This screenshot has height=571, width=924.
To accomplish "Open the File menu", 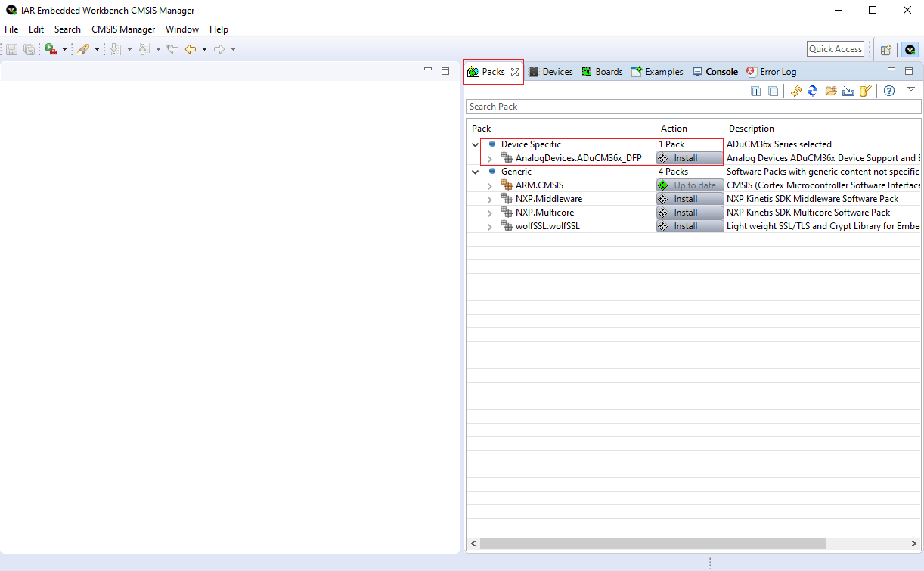I will pyautogui.click(x=11, y=29).
